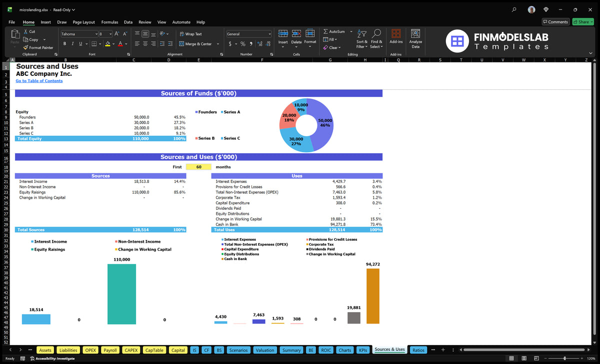Toggle bold formatting

65,43
